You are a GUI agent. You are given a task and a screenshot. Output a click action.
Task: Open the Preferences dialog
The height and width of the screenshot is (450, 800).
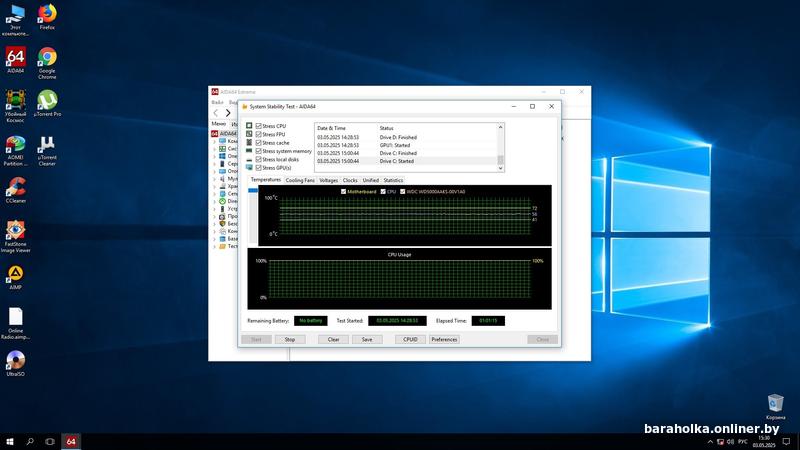click(444, 339)
